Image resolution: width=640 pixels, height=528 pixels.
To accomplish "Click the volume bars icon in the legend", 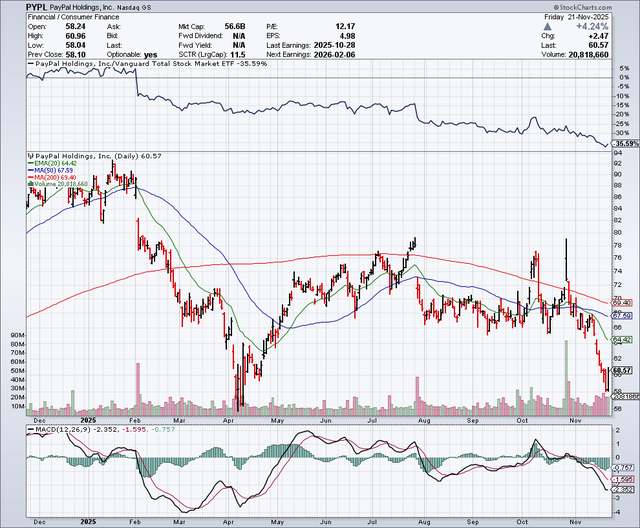I will (x=31, y=184).
